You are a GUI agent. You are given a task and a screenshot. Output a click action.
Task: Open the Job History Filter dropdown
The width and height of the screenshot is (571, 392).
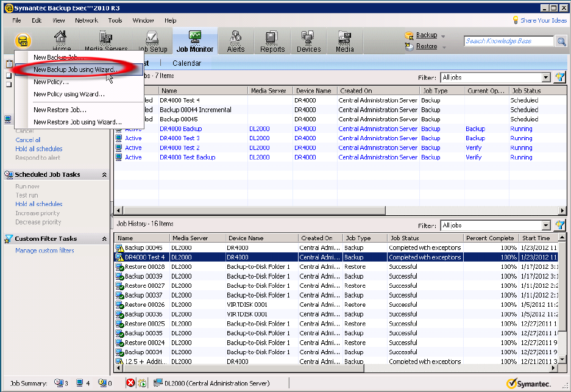pos(546,226)
